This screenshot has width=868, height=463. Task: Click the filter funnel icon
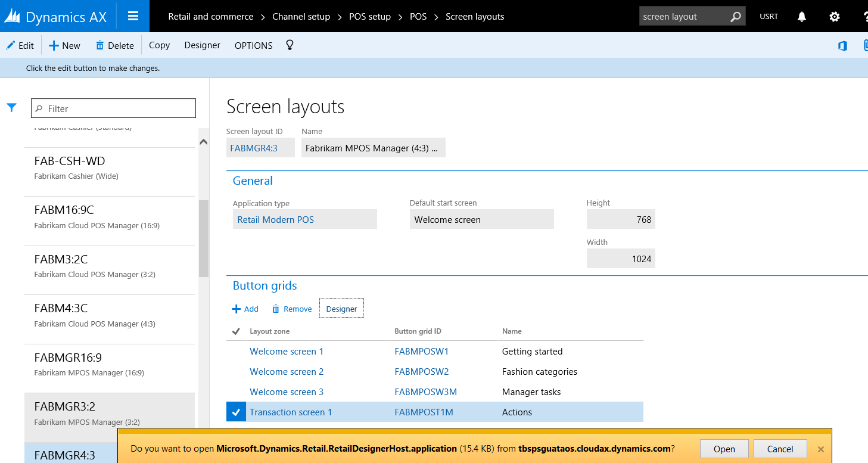click(11, 108)
